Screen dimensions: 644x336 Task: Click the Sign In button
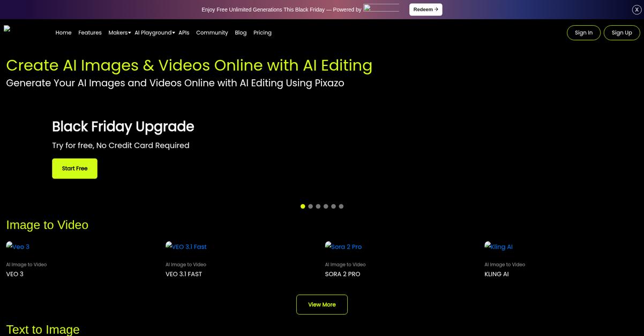pos(583,32)
